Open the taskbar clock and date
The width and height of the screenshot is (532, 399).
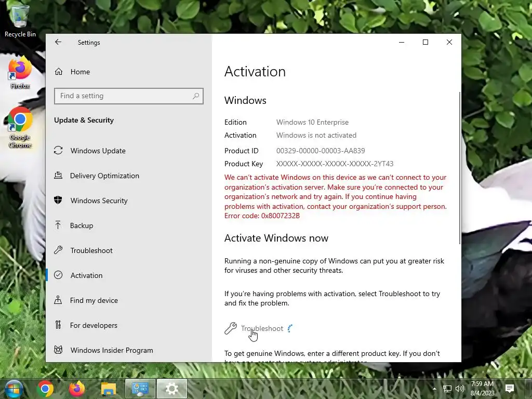coord(482,389)
